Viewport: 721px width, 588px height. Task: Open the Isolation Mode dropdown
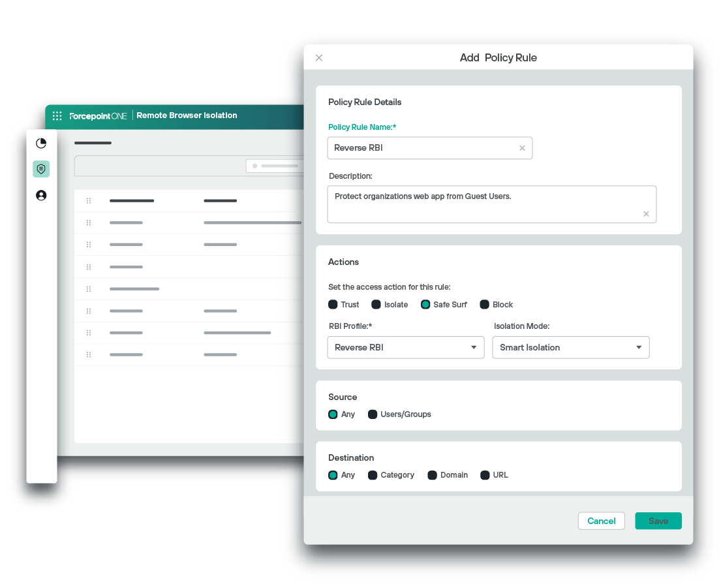571,348
